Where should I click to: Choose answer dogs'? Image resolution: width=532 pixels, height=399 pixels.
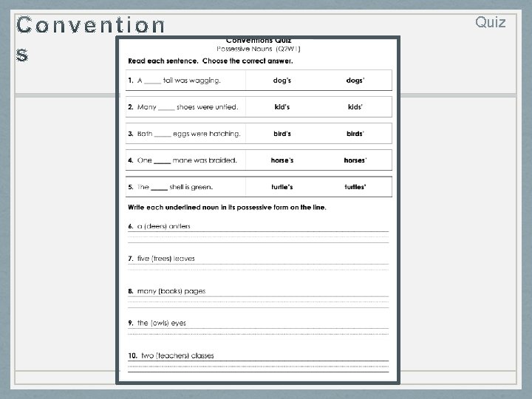[355, 81]
